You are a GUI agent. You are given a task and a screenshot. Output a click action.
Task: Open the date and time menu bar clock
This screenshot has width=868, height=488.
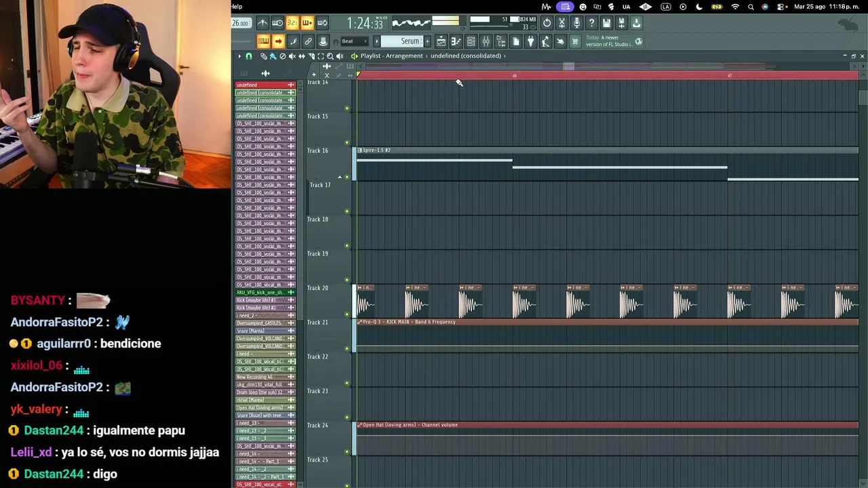pos(827,7)
